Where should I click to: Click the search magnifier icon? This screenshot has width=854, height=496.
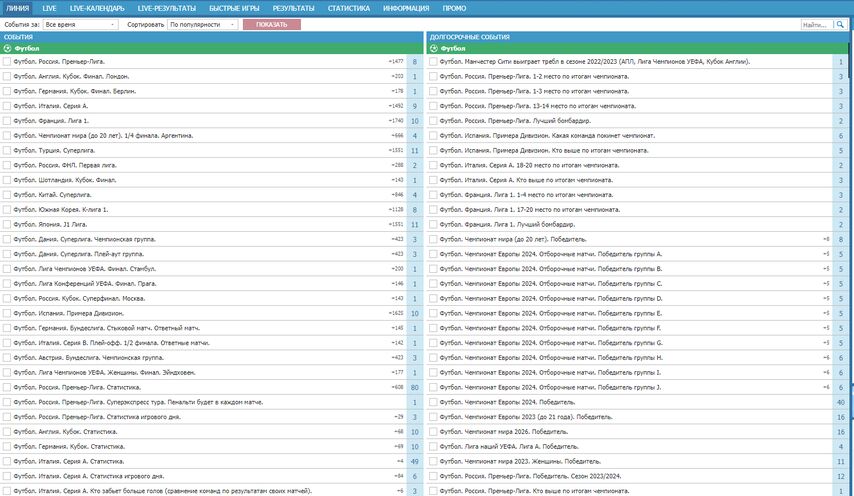coord(840,25)
